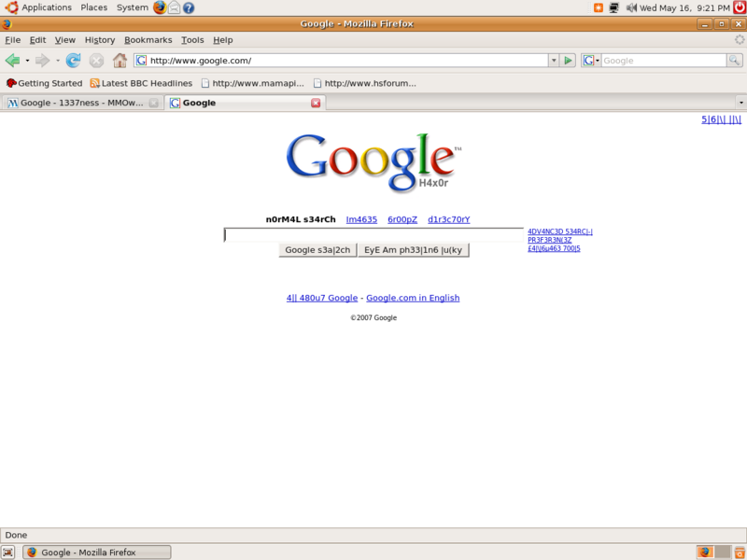747x560 pixels.
Task: Click the Google.com in English link
Action: tap(413, 298)
